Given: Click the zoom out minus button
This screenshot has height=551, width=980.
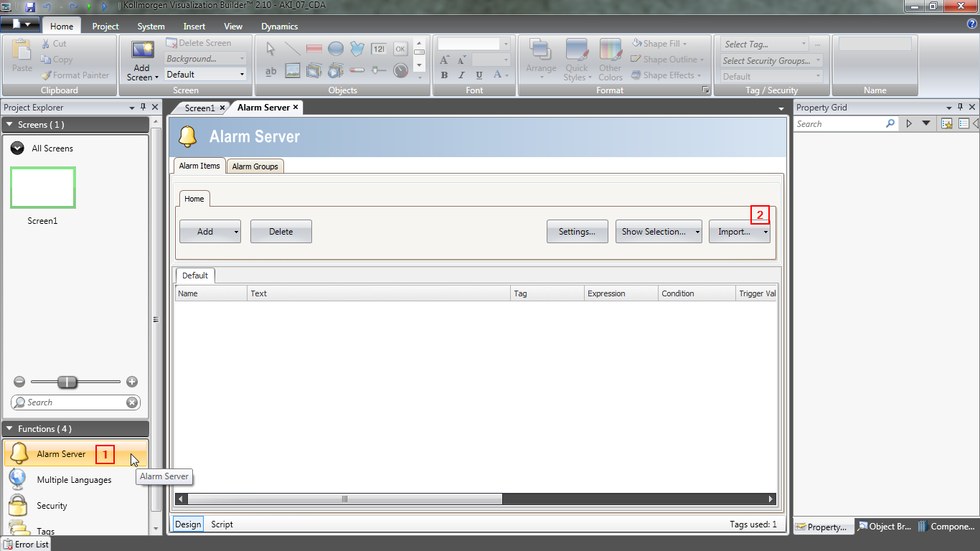Looking at the screenshot, I should point(19,382).
